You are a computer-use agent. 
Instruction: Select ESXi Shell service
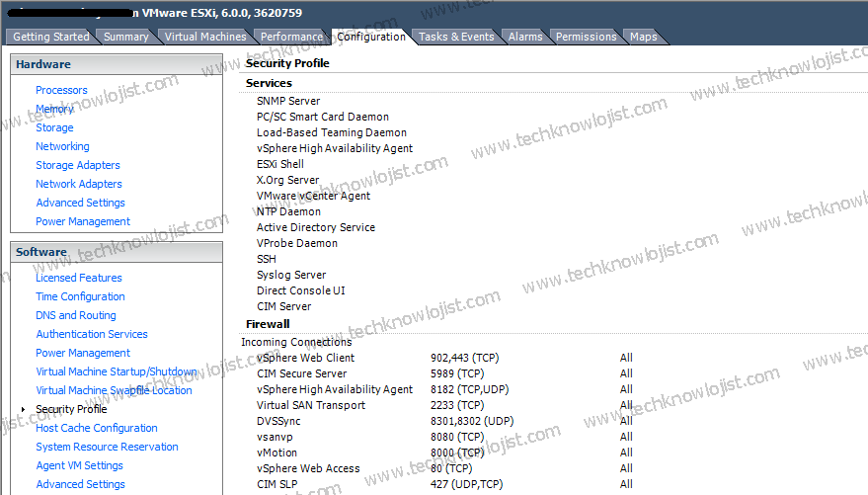click(280, 164)
